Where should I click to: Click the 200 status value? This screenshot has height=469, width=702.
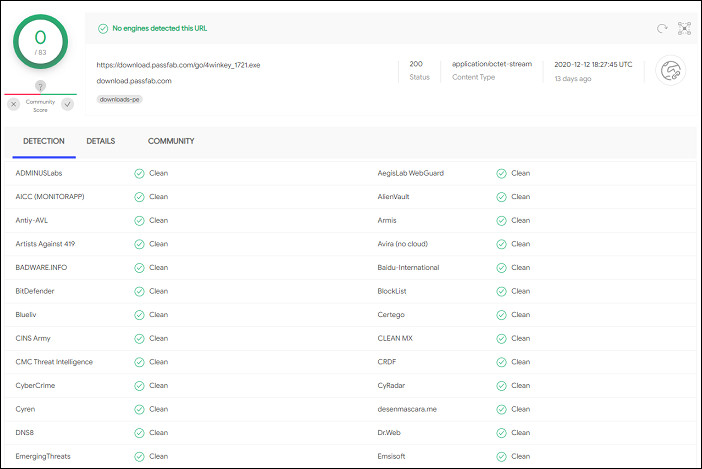(x=416, y=64)
